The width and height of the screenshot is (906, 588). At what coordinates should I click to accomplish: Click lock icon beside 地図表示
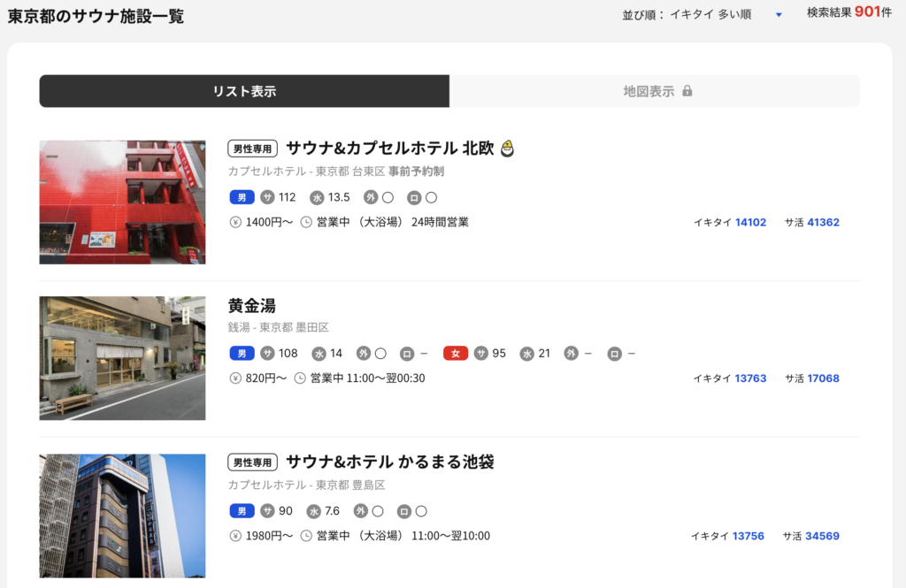tap(687, 91)
